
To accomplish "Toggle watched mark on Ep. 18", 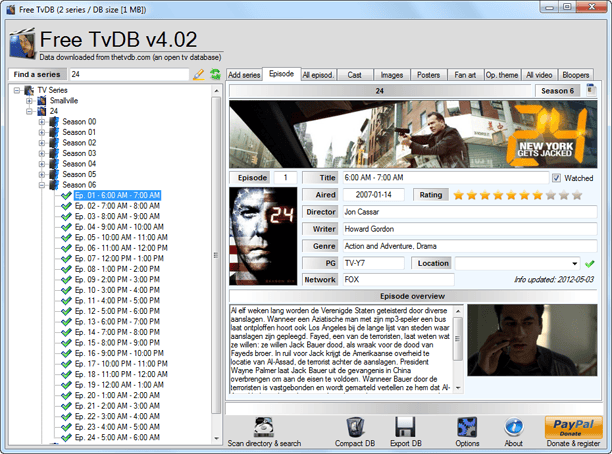I will click(x=66, y=374).
